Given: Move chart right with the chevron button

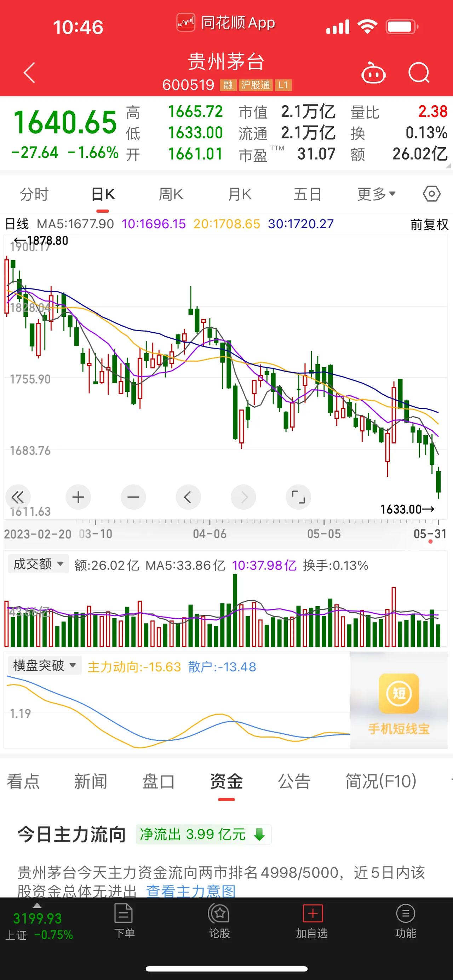Looking at the screenshot, I should 243,497.
